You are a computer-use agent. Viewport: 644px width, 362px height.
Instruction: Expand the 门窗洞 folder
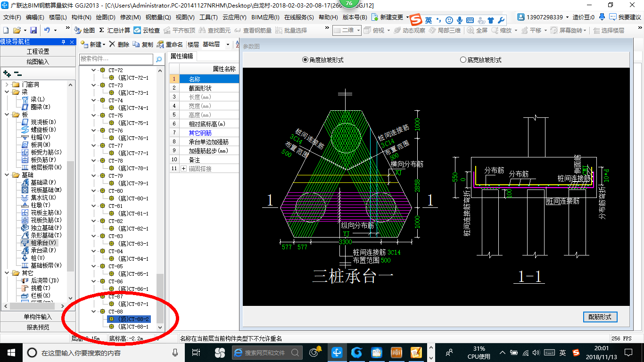coord(7,84)
